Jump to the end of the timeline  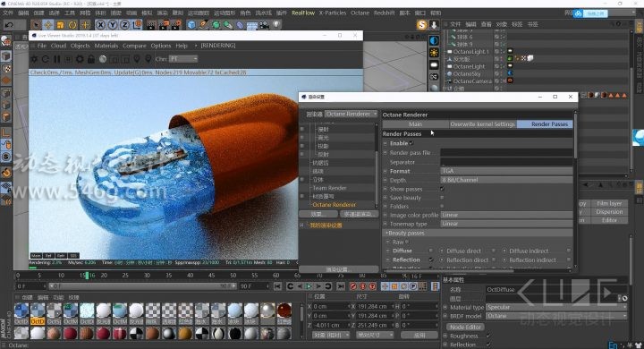pos(341,286)
